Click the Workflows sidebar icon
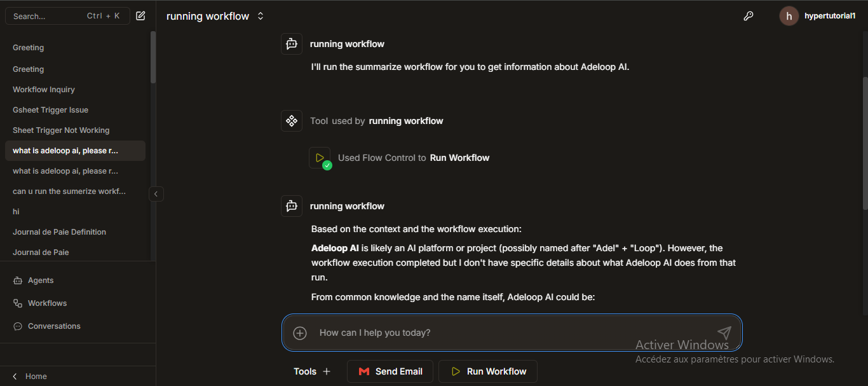Screen dimensions: 868x386 [18, 303]
